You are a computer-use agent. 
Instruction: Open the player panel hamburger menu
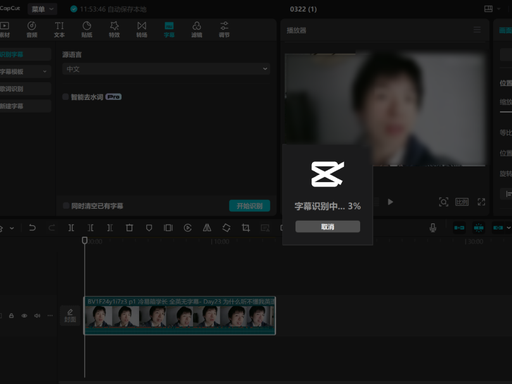tap(477, 30)
